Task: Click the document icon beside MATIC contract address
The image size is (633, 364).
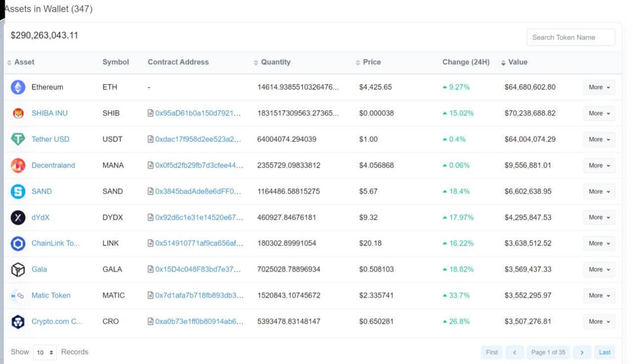Action: click(150, 295)
